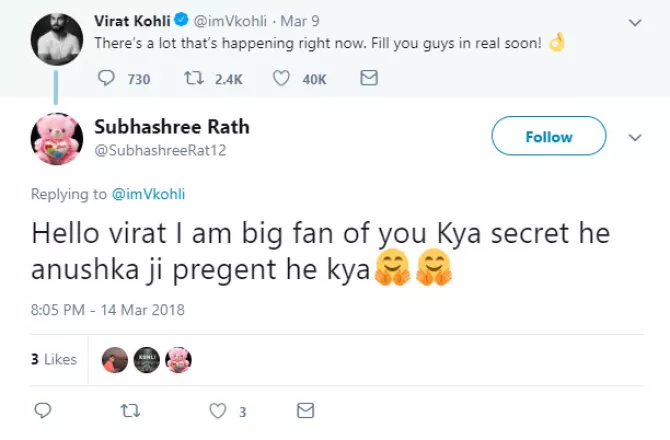Expand options chevron on Virat Kohli's tweet
The width and height of the screenshot is (670, 440).
[x=633, y=21]
